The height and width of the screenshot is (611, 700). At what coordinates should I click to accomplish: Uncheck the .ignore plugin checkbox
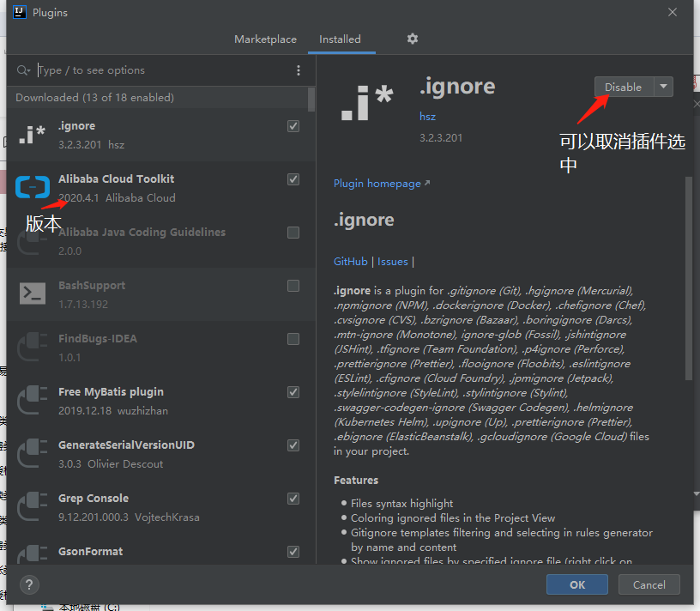pos(293,126)
